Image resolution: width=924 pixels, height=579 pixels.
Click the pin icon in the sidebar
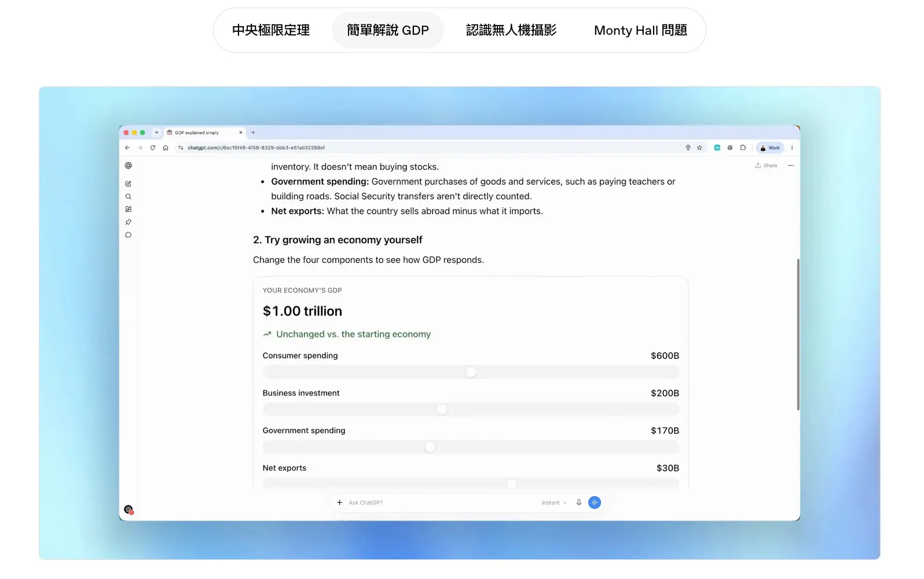(129, 222)
